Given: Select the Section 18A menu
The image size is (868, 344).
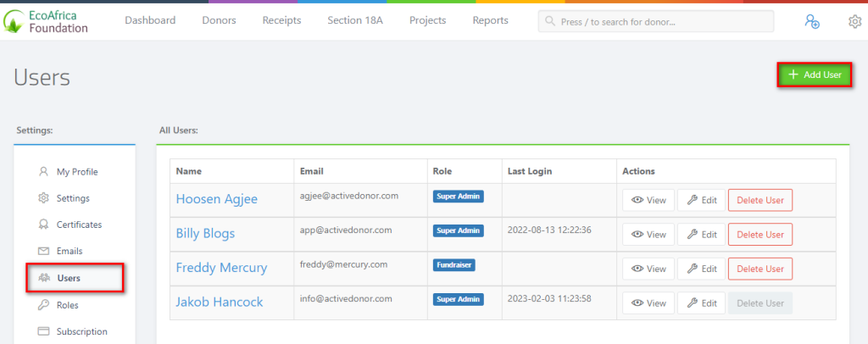Looking at the screenshot, I should tap(355, 20).
